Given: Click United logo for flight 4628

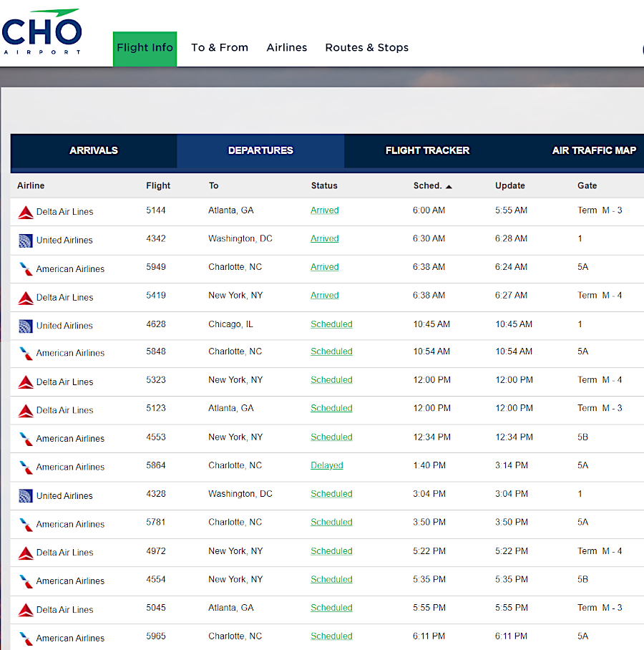Looking at the screenshot, I should pyautogui.click(x=26, y=326).
